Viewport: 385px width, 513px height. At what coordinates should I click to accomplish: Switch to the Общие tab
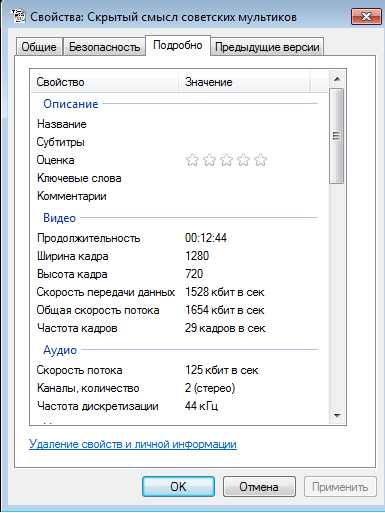pos(39,47)
